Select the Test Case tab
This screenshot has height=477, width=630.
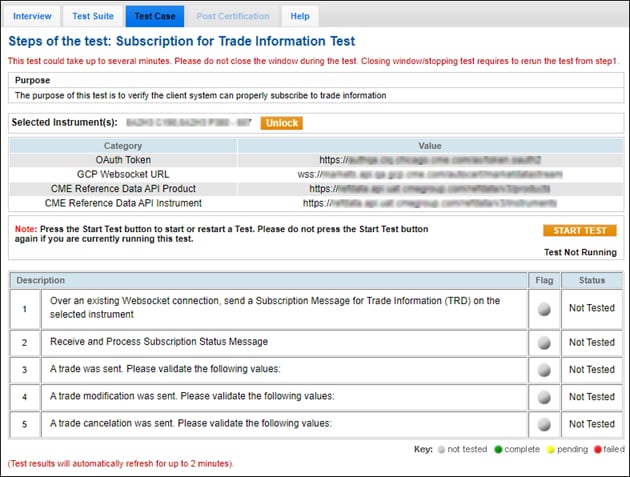(153, 16)
